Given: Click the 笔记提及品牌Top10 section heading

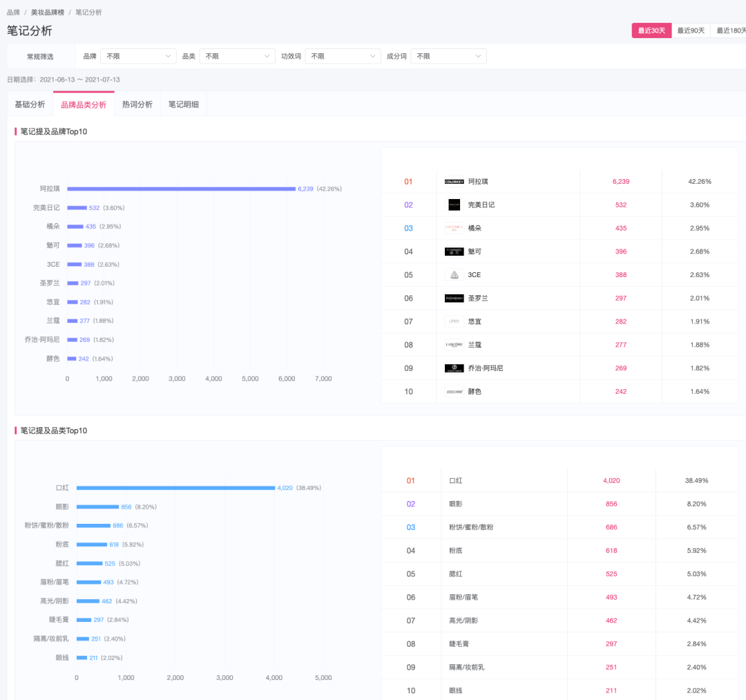Looking at the screenshot, I should point(54,132).
